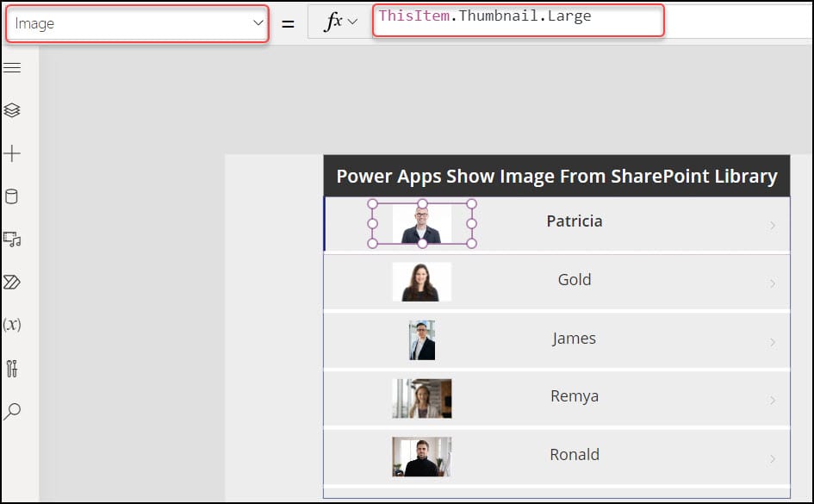Open the Data cylinder icon
The height and width of the screenshot is (504, 814).
[11, 196]
